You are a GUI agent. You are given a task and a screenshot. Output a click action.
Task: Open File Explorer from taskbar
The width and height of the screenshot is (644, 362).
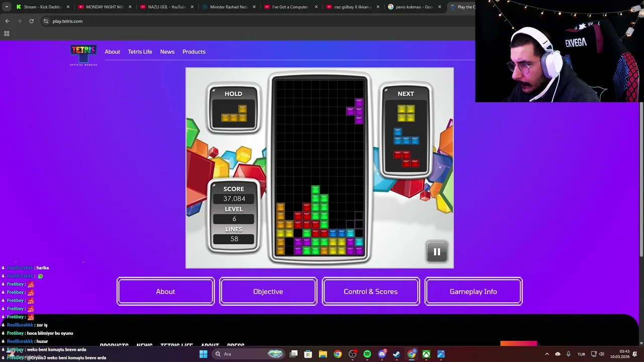[323, 354]
